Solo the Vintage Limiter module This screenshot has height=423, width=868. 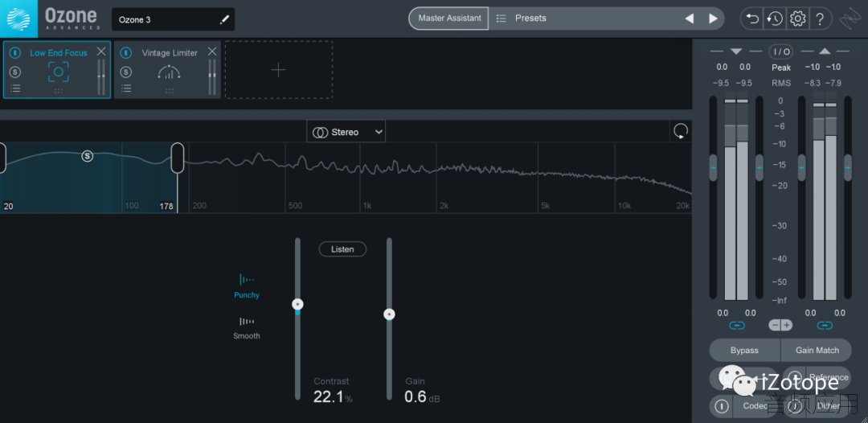tap(126, 72)
